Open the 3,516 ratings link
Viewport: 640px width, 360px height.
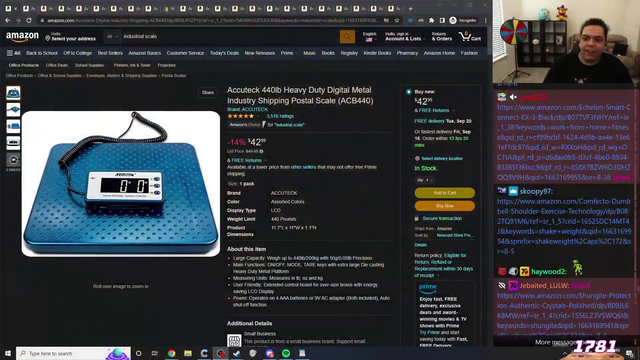tap(280, 116)
